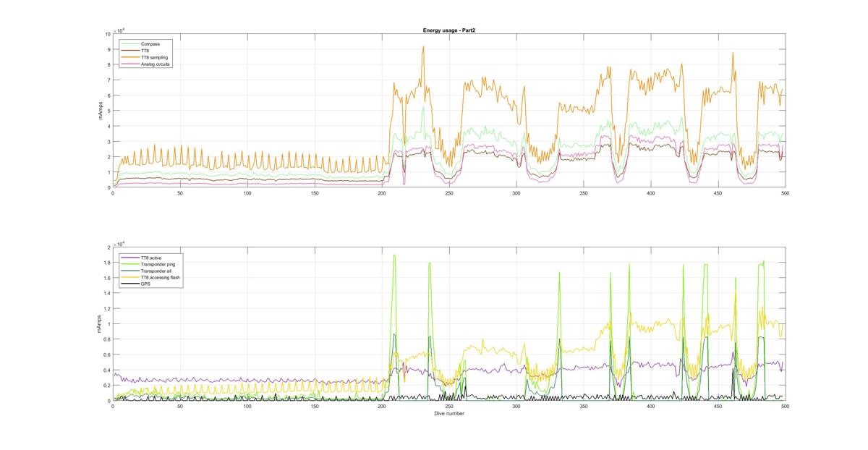
Task: Click y-axis tick label '0.4'
Action: coord(107,370)
